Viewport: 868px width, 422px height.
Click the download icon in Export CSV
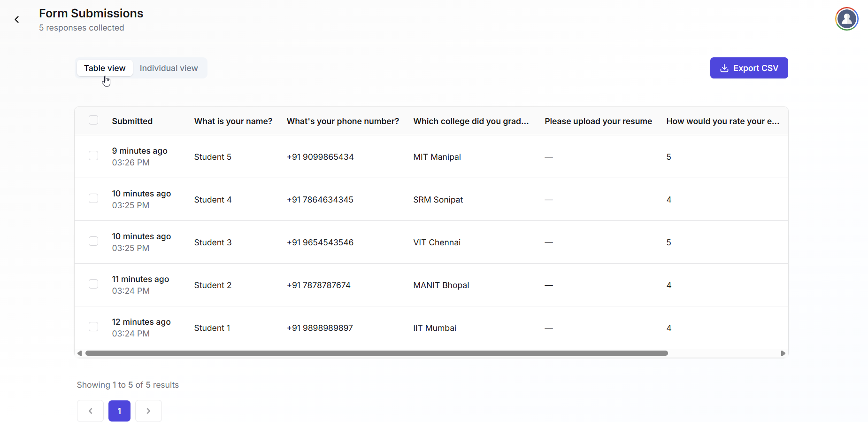pos(724,68)
